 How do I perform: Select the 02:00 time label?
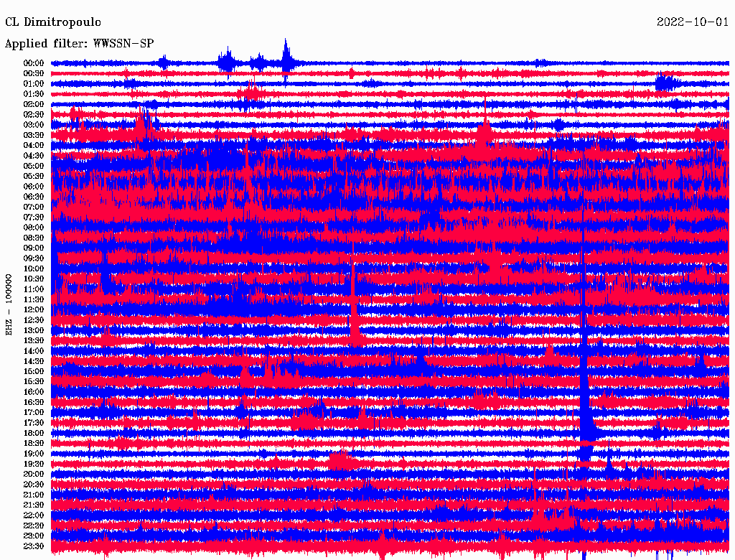tap(34, 104)
